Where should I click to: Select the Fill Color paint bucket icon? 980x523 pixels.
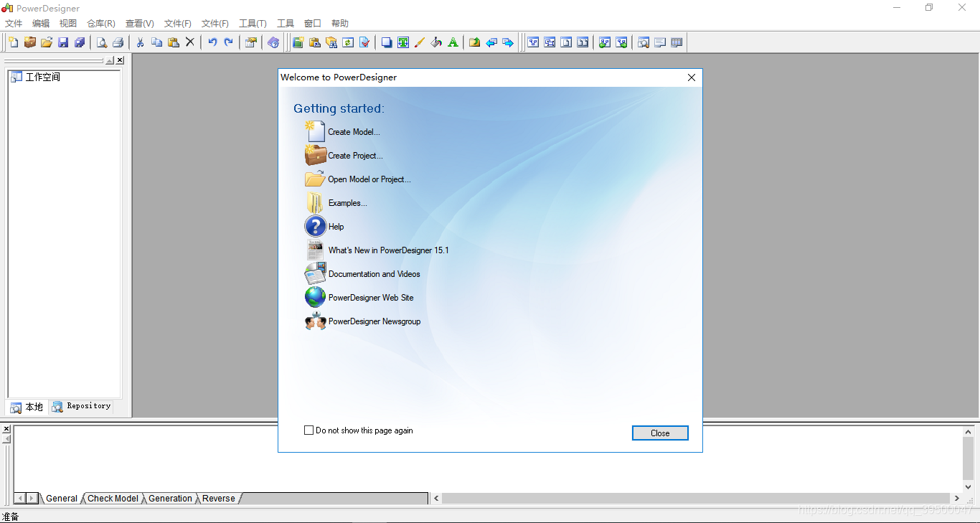point(436,42)
